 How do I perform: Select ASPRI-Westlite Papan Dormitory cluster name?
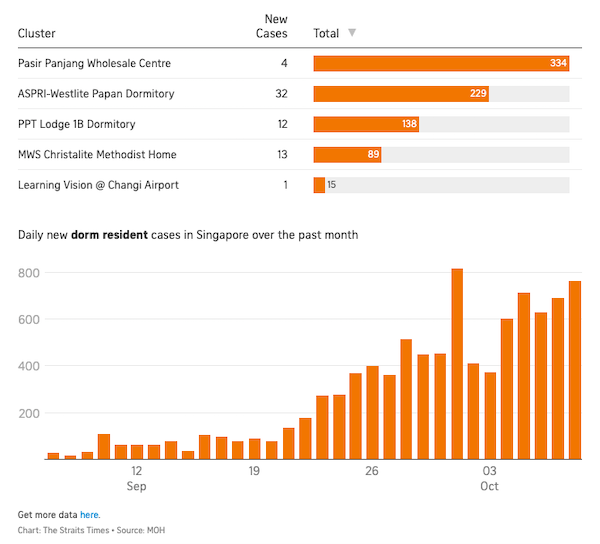tap(96, 94)
